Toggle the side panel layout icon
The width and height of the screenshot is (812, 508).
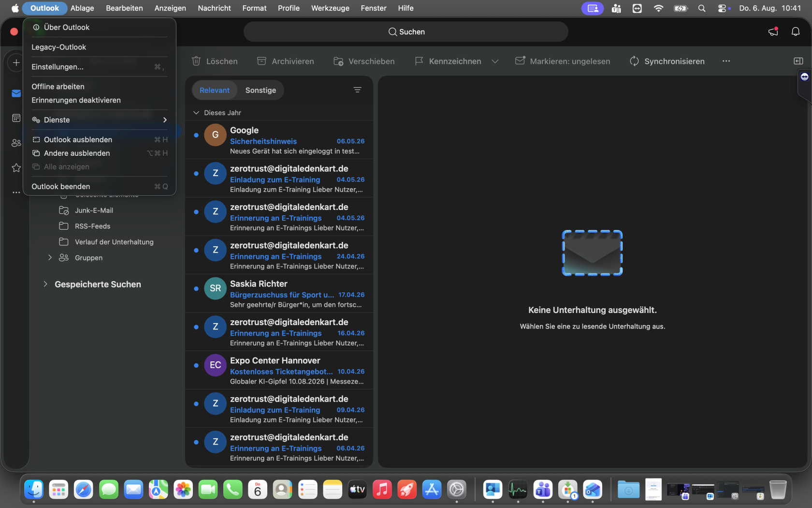pyautogui.click(x=798, y=61)
